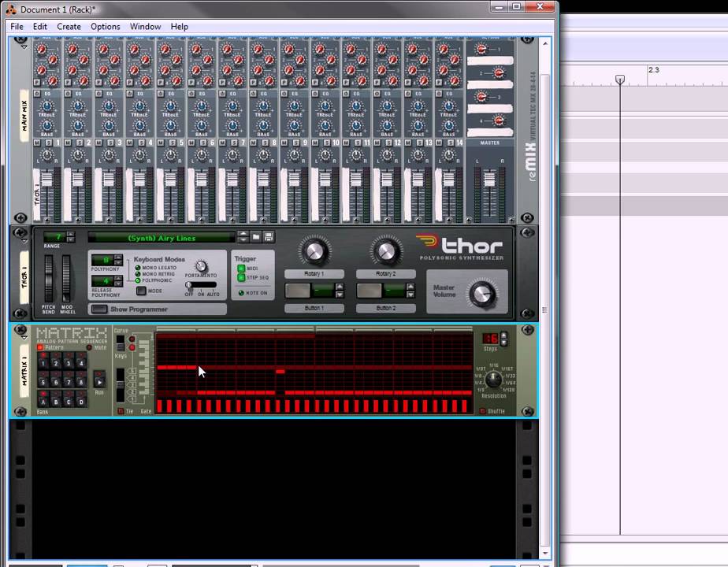Mute mixer channel 1
The height and width of the screenshot is (567, 728).
click(37, 143)
